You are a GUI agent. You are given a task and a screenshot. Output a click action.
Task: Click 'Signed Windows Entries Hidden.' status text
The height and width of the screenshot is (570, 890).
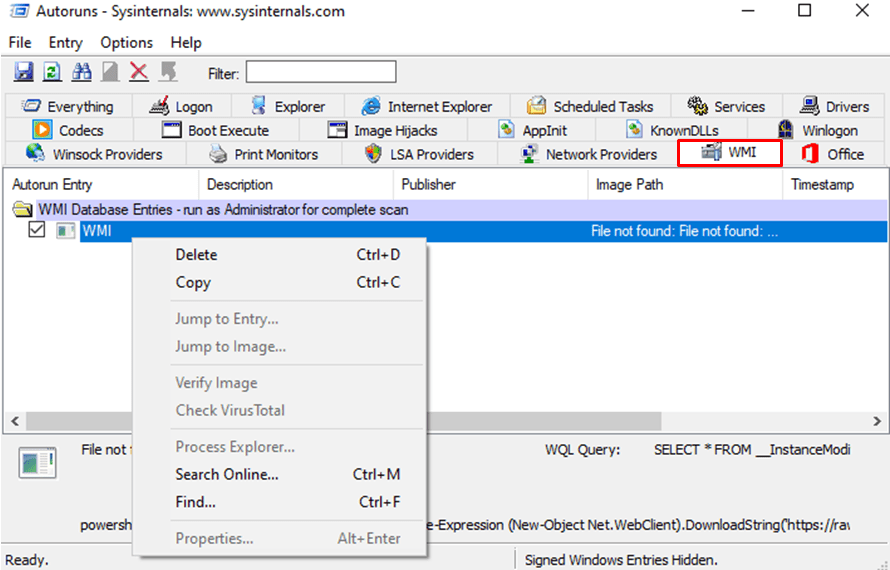coord(621,560)
